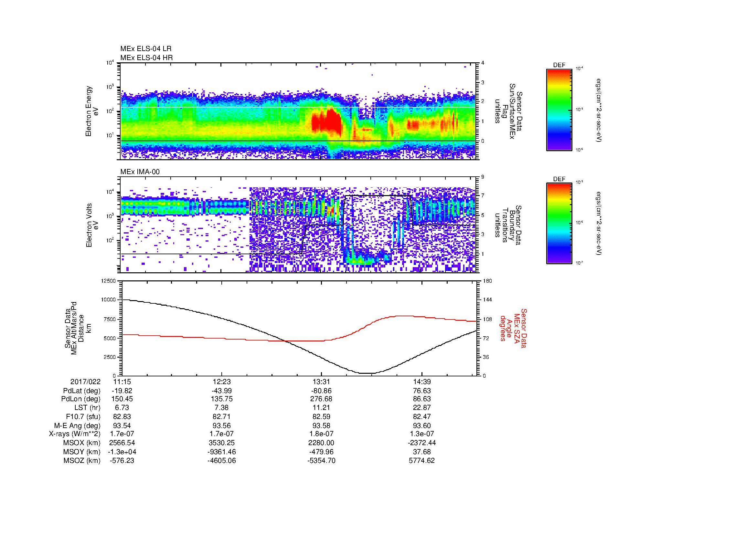Click PdLat value -80.86

pyautogui.click(x=321, y=391)
